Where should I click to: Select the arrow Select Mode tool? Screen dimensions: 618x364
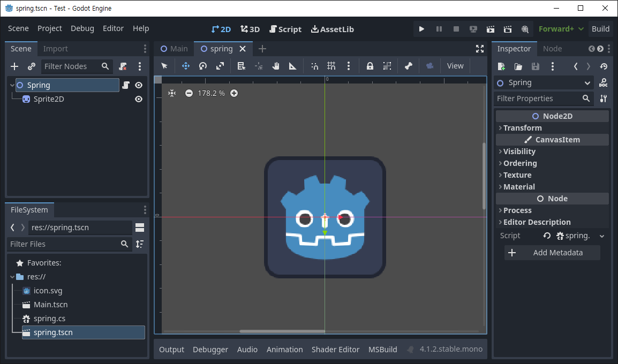(x=164, y=66)
